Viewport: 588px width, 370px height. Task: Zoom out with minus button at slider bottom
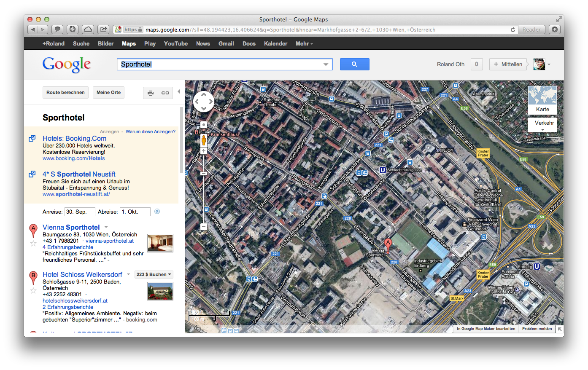[x=204, y=227]
